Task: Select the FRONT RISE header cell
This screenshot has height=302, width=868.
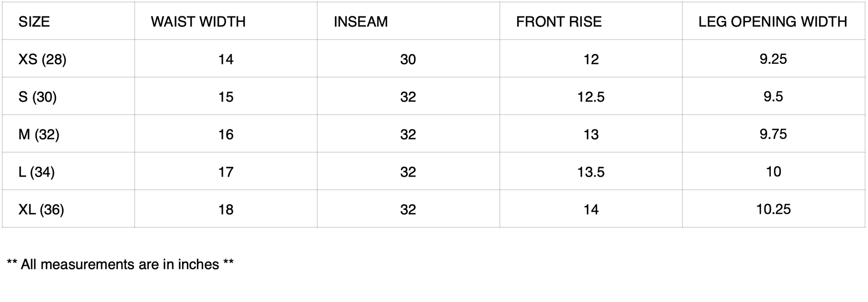Action: click(559, 22)
